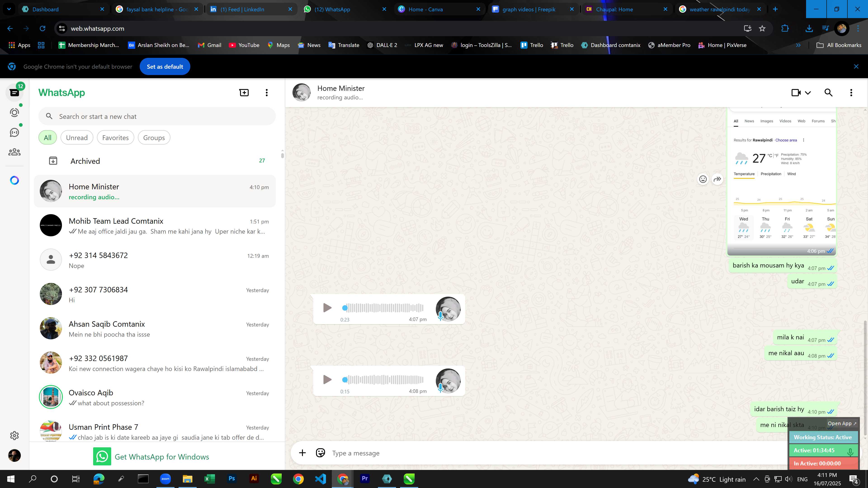Start a video call with Home Minister
This screenshot has width=868, height=488.
click(796, 93)
